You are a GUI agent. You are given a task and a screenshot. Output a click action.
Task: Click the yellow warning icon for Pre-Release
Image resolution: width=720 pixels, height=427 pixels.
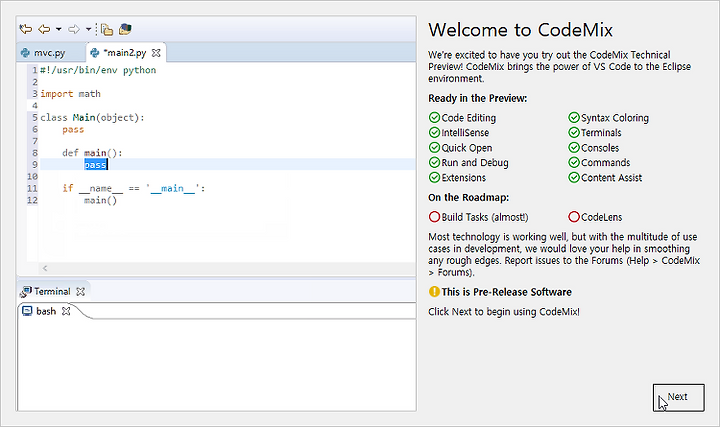[x=434, y=292]
